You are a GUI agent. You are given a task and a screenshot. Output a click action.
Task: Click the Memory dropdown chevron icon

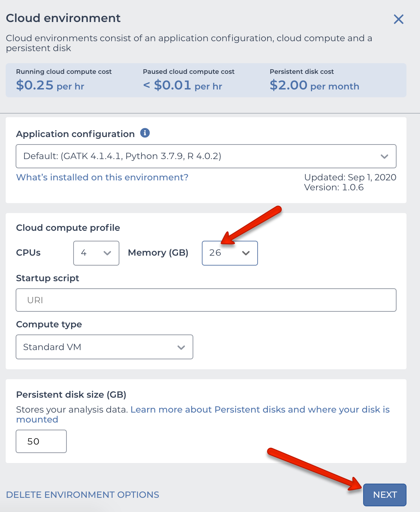(x=246, y=253)
